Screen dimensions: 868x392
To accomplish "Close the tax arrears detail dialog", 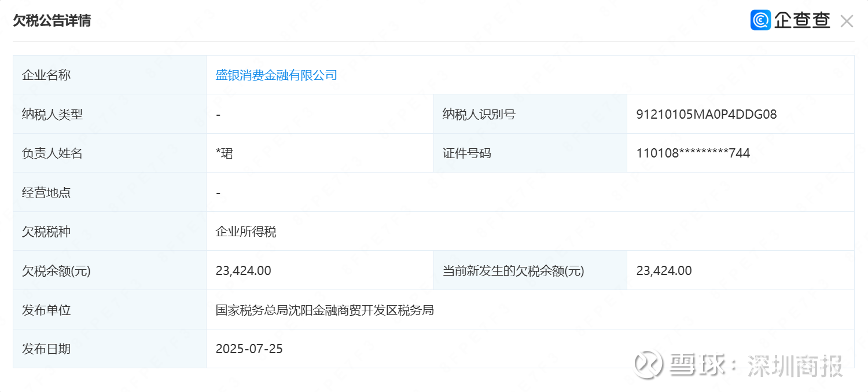I will (x=847, y=21).
